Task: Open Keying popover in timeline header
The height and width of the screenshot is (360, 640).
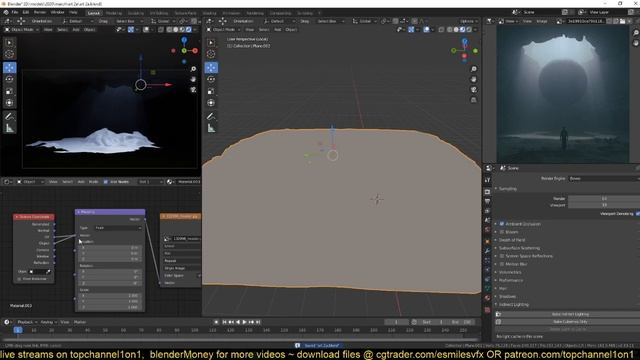Action: 49,322
